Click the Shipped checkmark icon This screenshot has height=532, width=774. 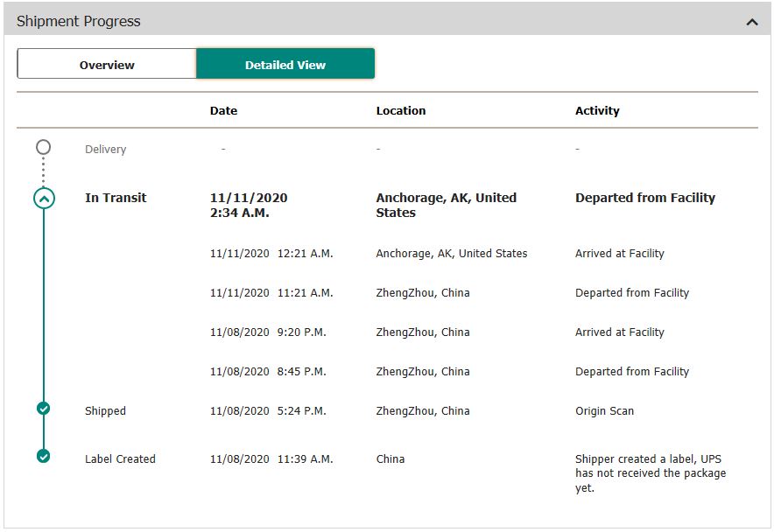[44, 408]
